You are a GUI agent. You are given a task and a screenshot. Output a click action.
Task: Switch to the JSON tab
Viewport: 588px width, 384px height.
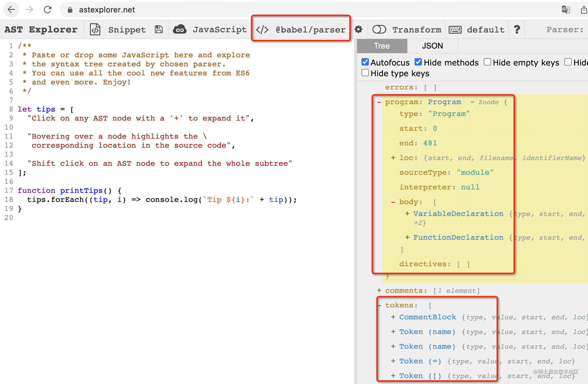pos(432,46)
